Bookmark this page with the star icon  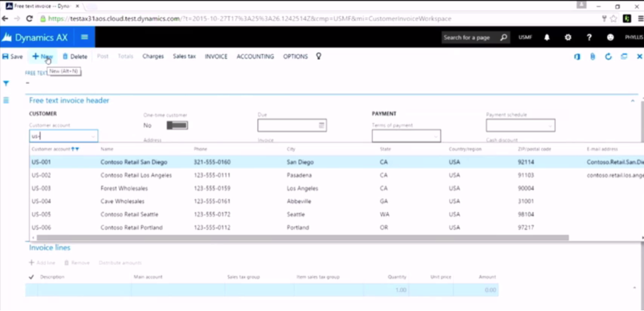(x=614, y=18)
